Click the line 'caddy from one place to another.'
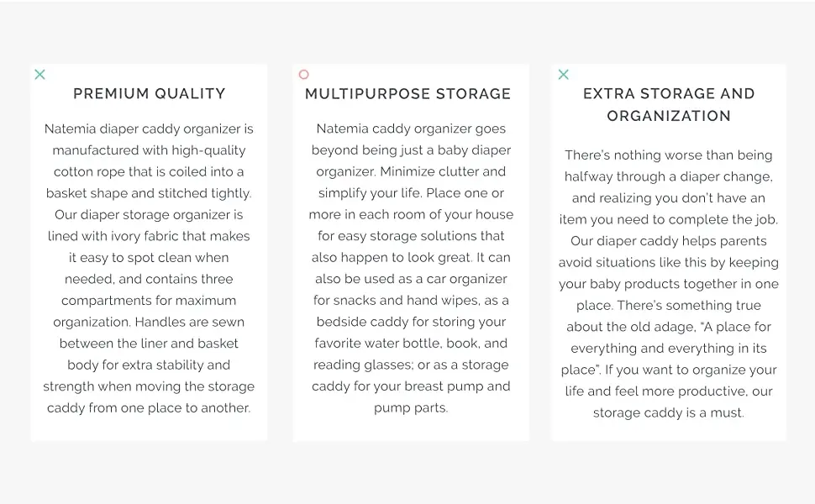 (149, 408)
